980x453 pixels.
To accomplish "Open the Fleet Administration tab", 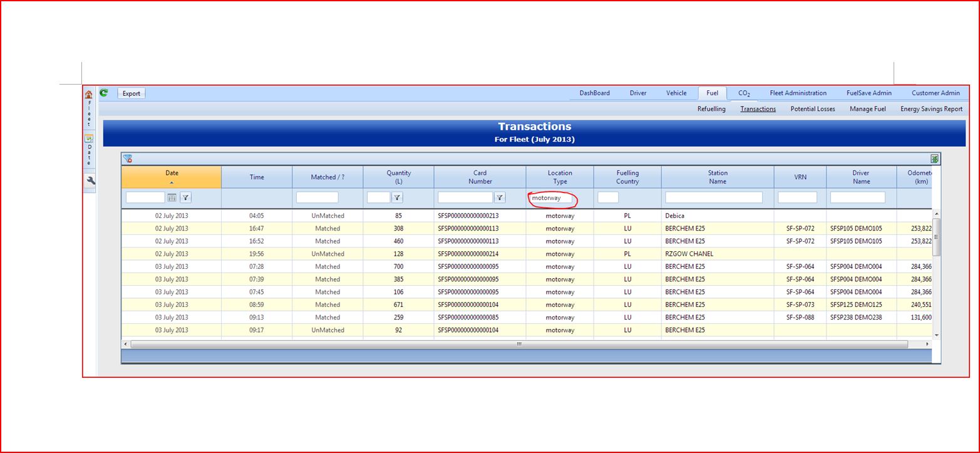I will (798, 93).
